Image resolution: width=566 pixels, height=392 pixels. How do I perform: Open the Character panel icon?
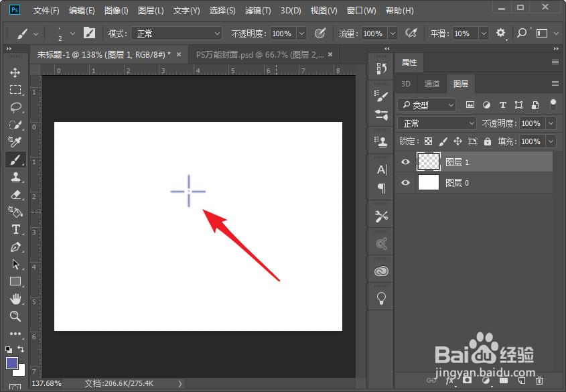(x=381, y=170)
